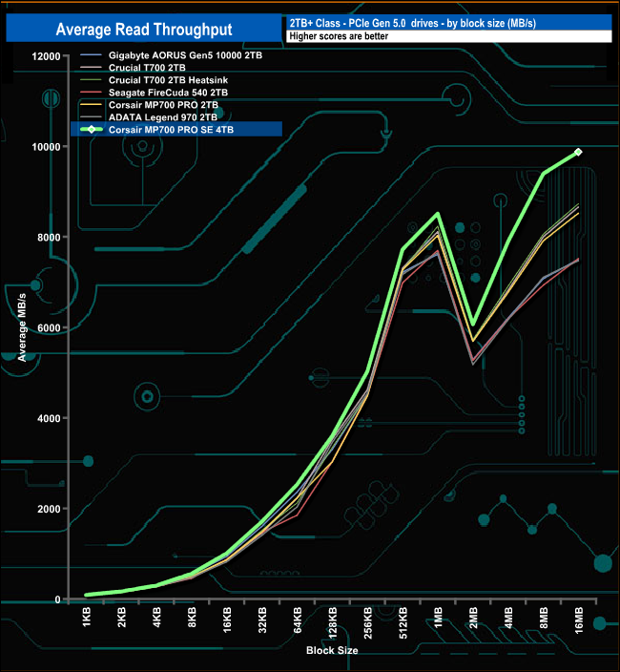Click the 512KB x-axis label
Viewport: 620px width, 672px height.
click(x=403, y=622)
